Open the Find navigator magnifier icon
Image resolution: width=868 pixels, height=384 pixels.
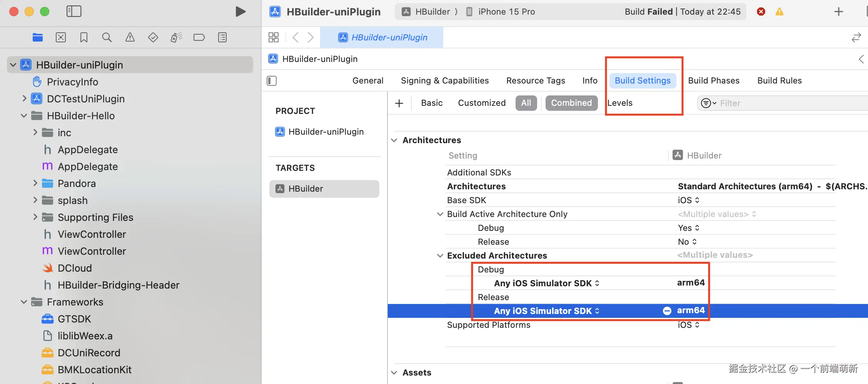coord(107,37)
